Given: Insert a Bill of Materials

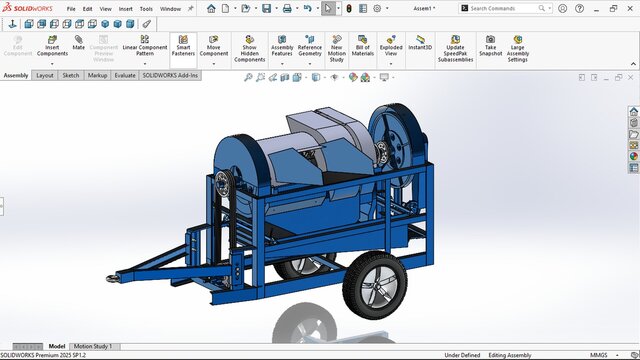Looking at the screenshot, I should tap(362, 46).
